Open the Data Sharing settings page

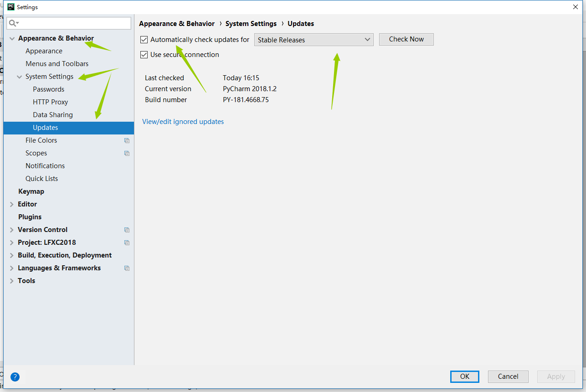tap(52, 115)
